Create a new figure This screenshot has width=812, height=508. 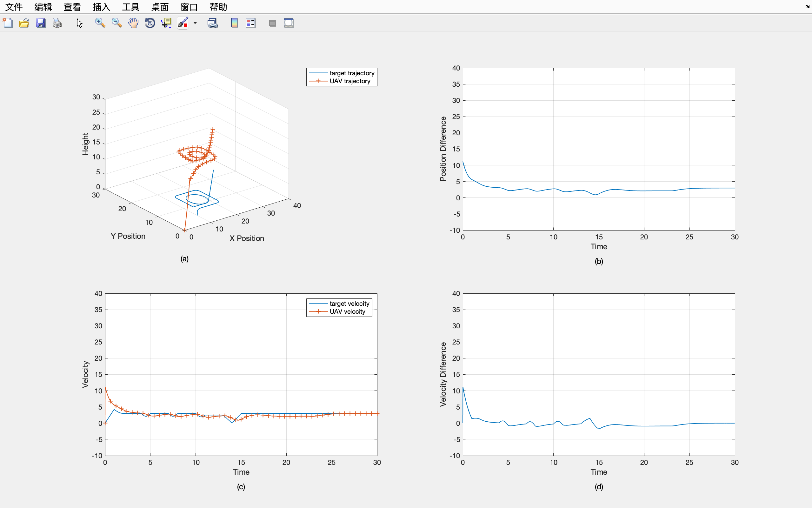[8, 23]
